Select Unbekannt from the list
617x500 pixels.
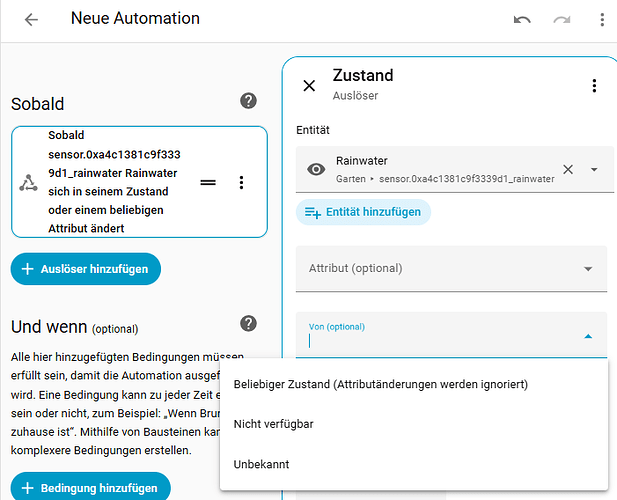[261, 464]
